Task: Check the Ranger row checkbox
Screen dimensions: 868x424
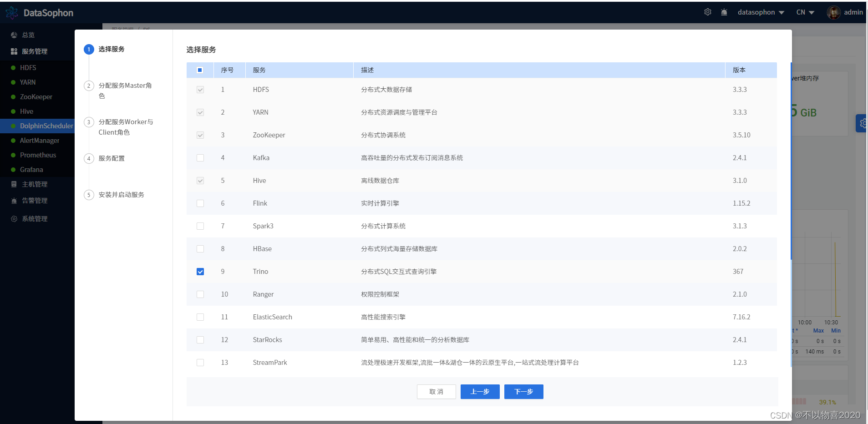Action: pyautogui.click(x=200, y=294)
